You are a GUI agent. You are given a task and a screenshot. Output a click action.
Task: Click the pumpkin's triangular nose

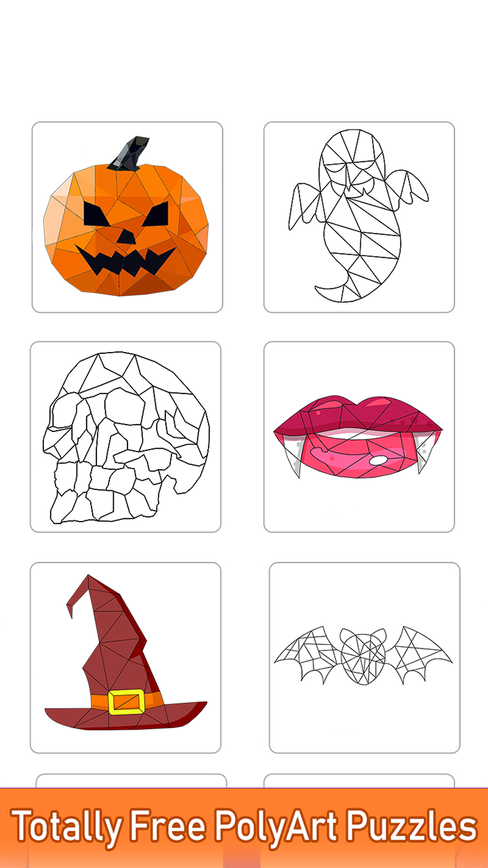point(126,237)
